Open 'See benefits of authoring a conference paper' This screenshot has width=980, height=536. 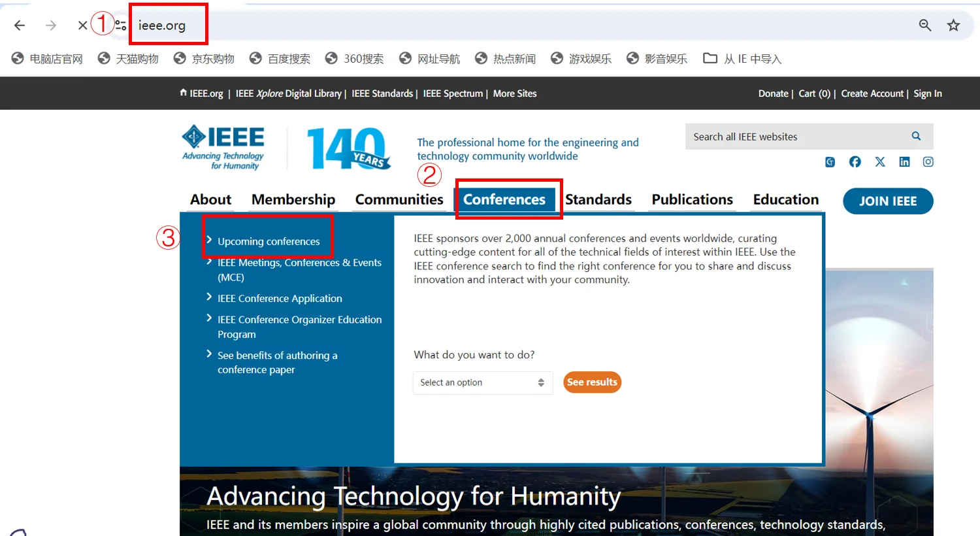click(x=278, y=363)
